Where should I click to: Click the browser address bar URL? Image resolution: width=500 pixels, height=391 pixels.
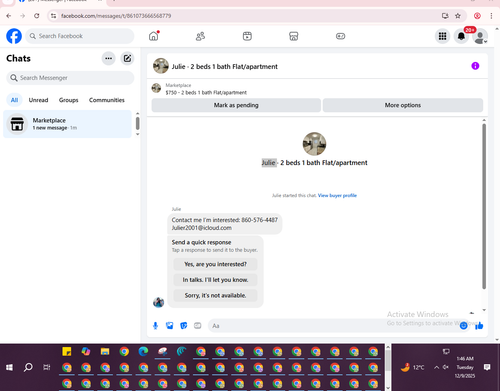coord(116,16)
